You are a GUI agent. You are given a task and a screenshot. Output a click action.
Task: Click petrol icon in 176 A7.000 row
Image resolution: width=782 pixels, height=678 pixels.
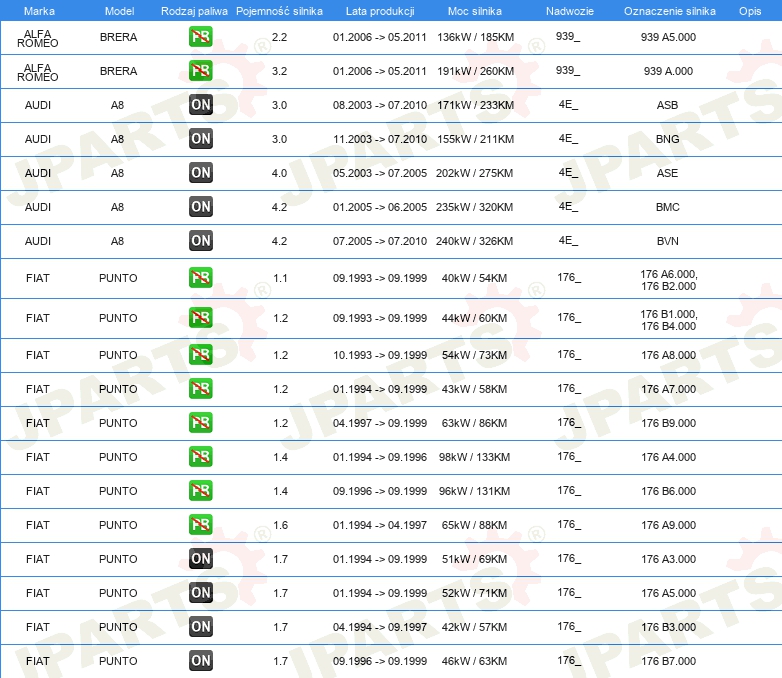tap(200, 389)
